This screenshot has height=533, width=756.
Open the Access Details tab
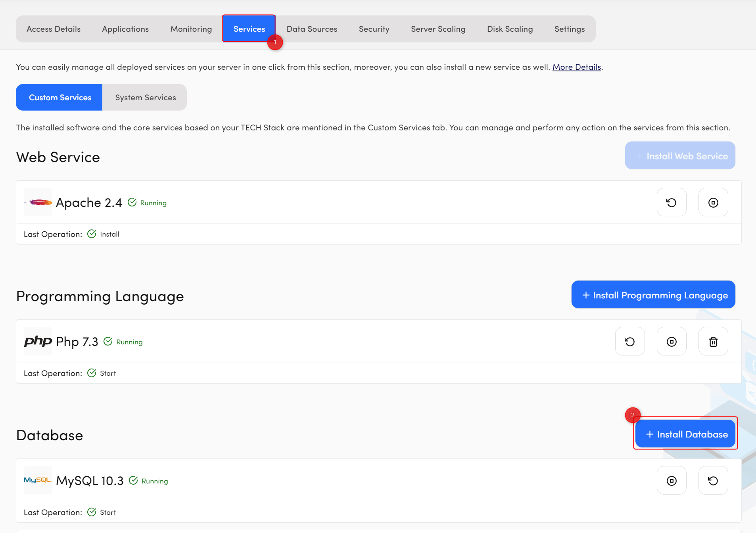pyautogui.click(x=54, y=29)
